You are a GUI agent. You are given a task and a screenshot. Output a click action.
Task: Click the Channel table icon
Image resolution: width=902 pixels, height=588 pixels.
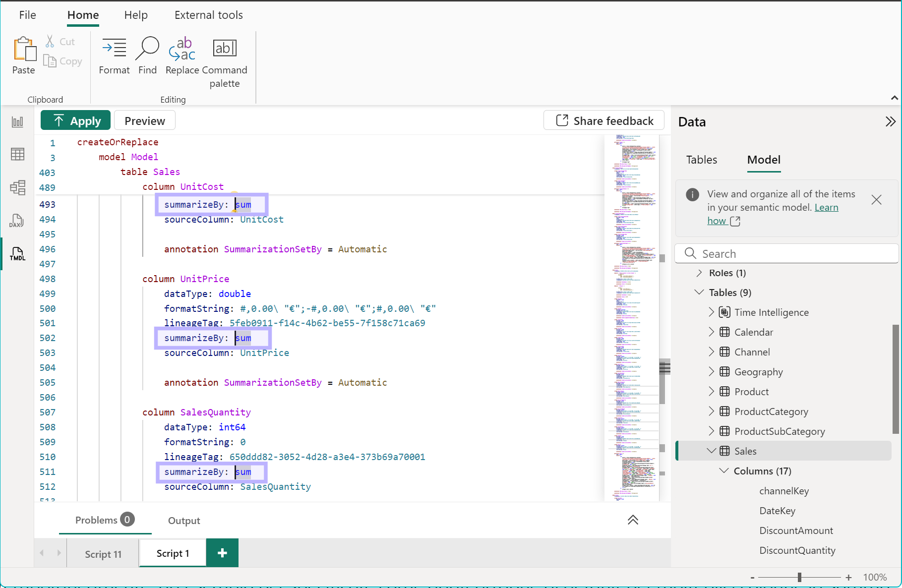click(724, 352)
